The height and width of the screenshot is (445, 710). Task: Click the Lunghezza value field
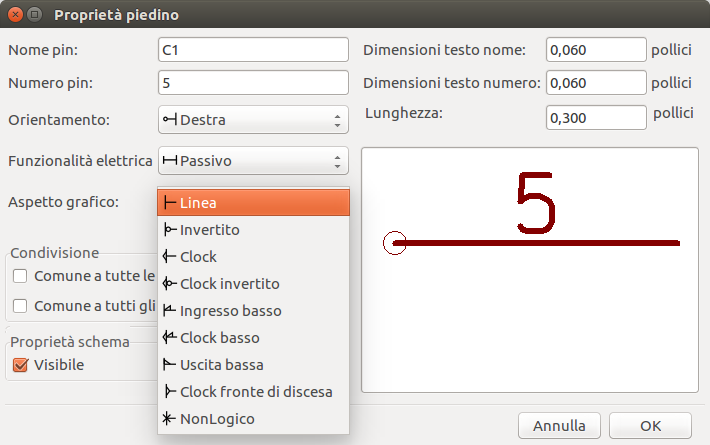coord(596,118)
